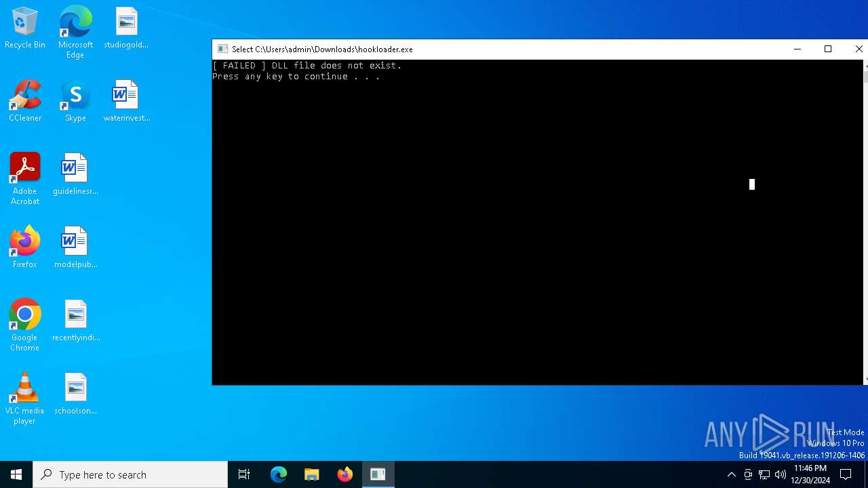Switch to hookloader console taskbar item

[378, 474]
